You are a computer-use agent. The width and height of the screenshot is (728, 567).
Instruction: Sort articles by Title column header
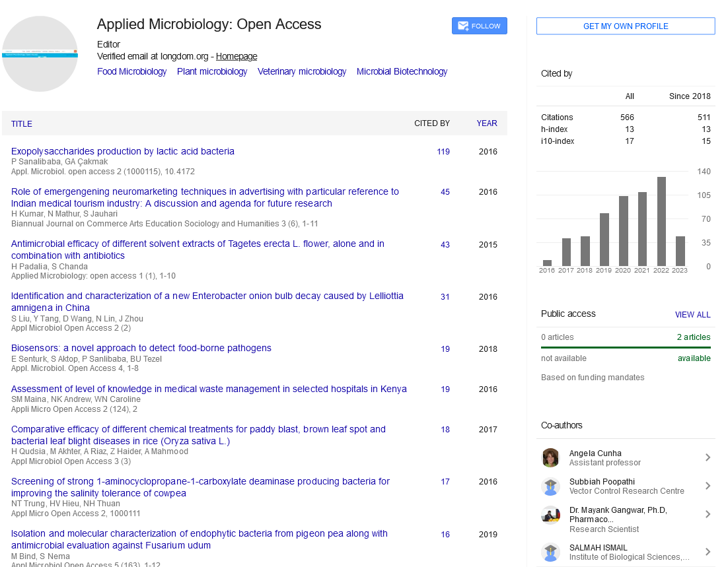pos(22,124)
